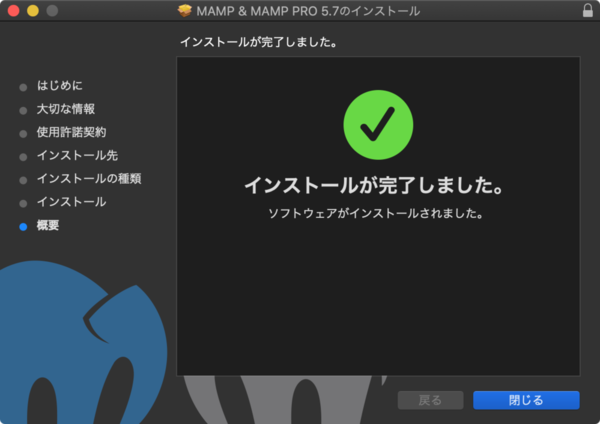Click the インストールが完了しました。 header above the panel

[259, 42]
